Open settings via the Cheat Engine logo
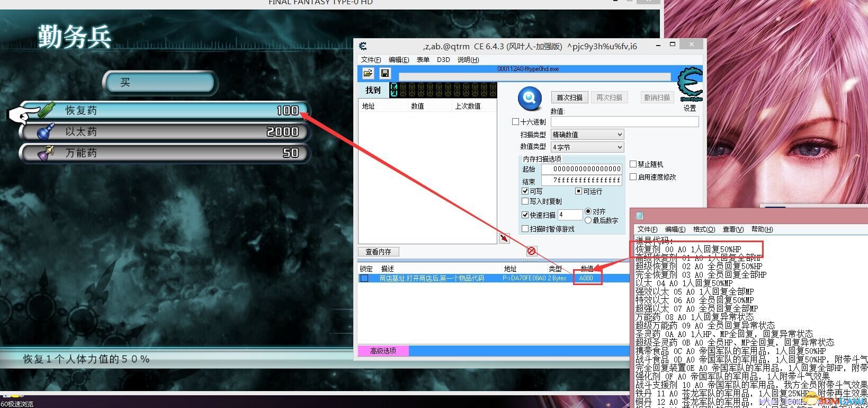Viewport: 868px width, 408px height. 690,84
